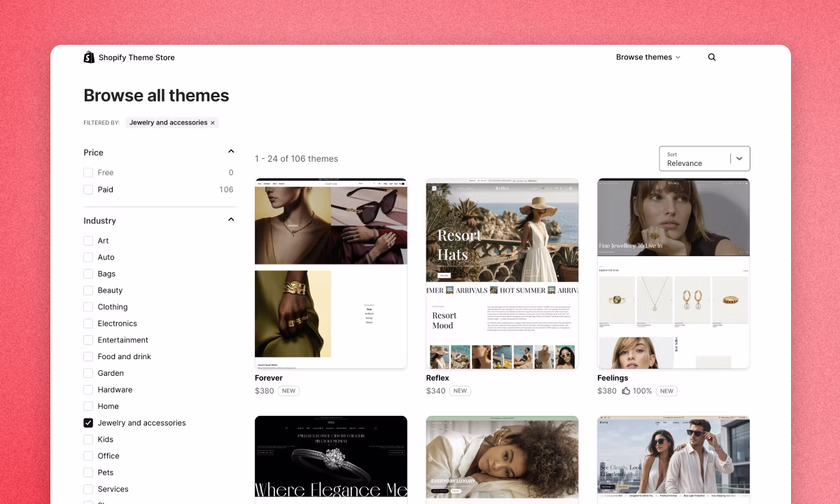The height and width of the screenshot is (504, 840).
Task: Click the $380 price under Forever
Action: [265, 391]
